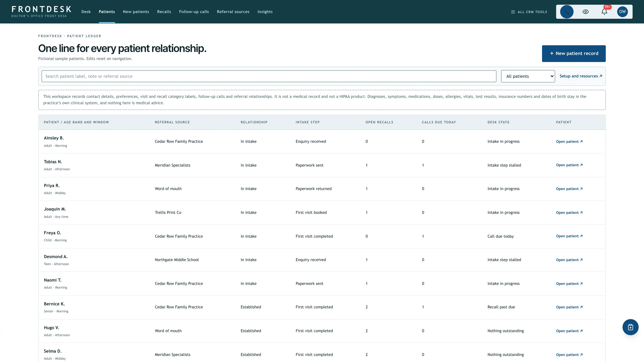Click 'Trellis Print Co' referral source
Screen dimensions: 644x362
168,212
